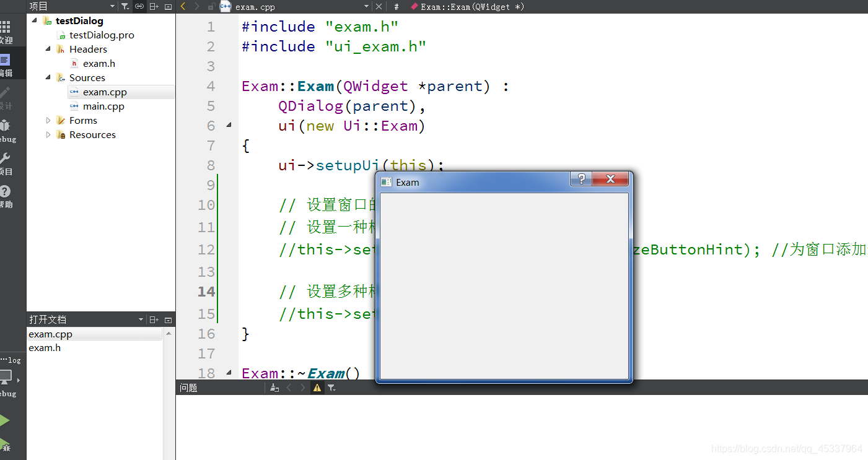
Task: Expand the Resources folder
Action: [48, 134]
